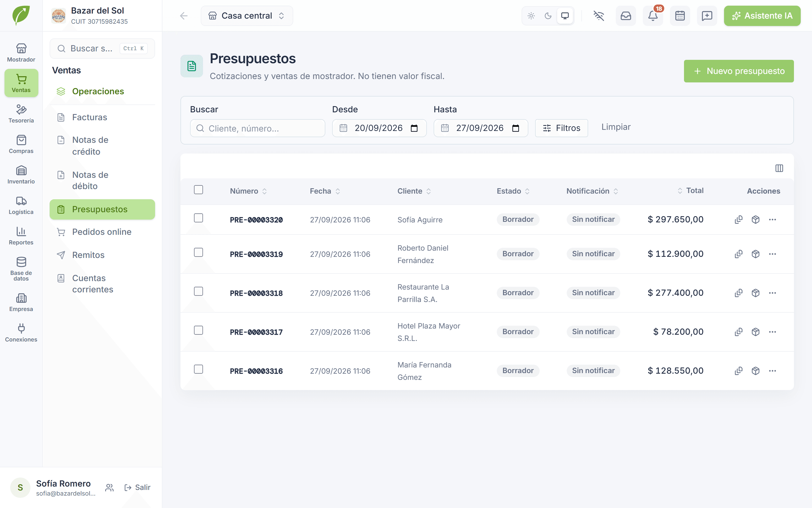Switch to dark theme
Viewport: 812px width, 508px height.
548,16
